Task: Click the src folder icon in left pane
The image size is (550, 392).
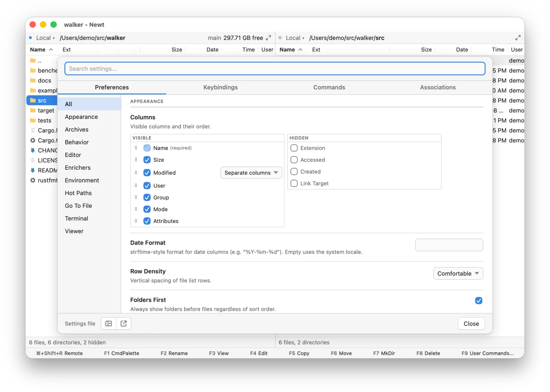Action: pyautogui.click(x=33, y=100)
